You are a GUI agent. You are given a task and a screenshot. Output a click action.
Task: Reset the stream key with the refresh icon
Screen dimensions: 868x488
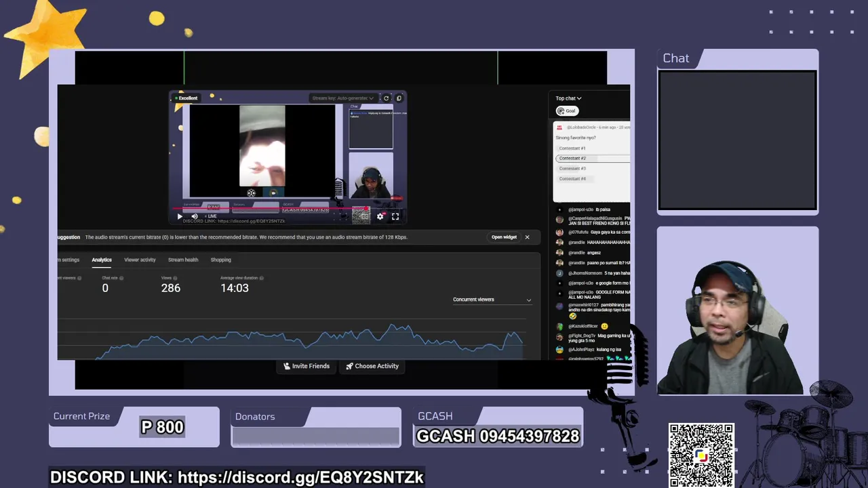pyautogui.click(x=386, y=98)
